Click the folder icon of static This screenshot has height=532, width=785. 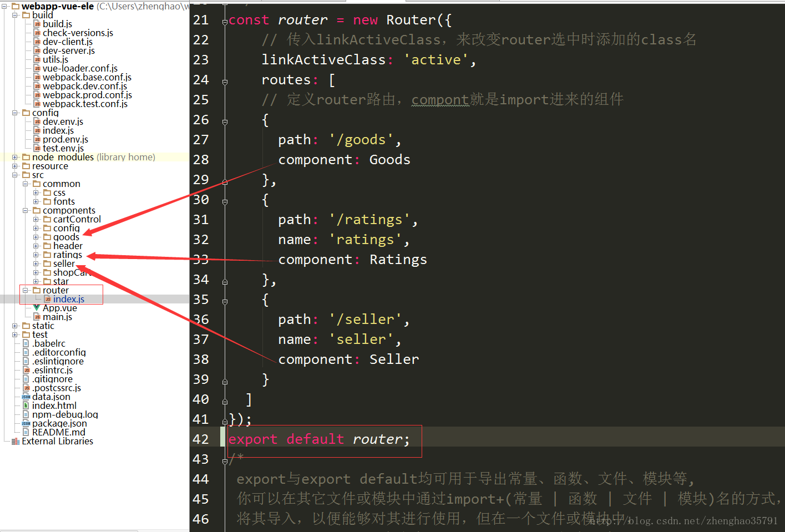(26, 326)
